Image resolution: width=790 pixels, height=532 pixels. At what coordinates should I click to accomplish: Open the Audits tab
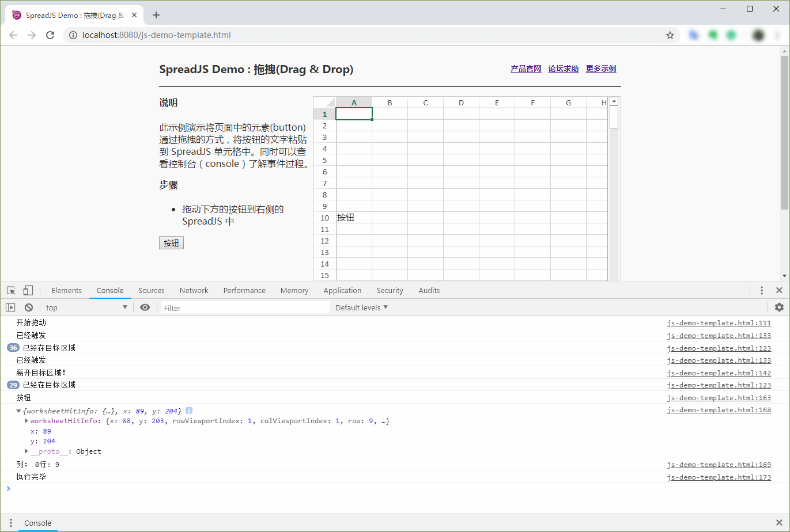429,290
